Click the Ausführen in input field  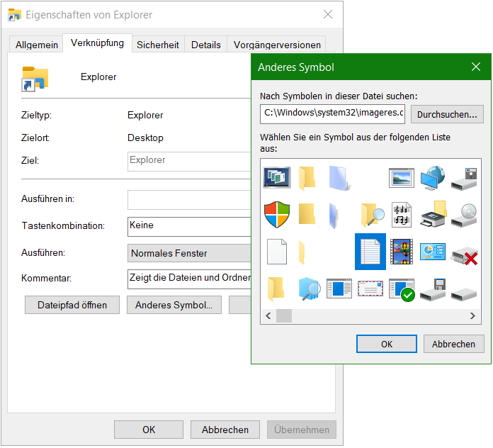189,199
